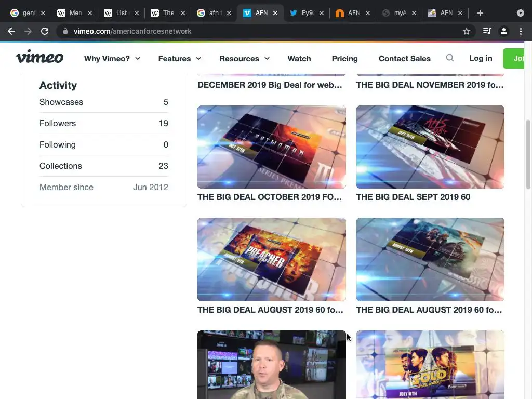Open Vimeo search magnifier icon
Screen dimensions: 532x399
[x=449, y=58]
